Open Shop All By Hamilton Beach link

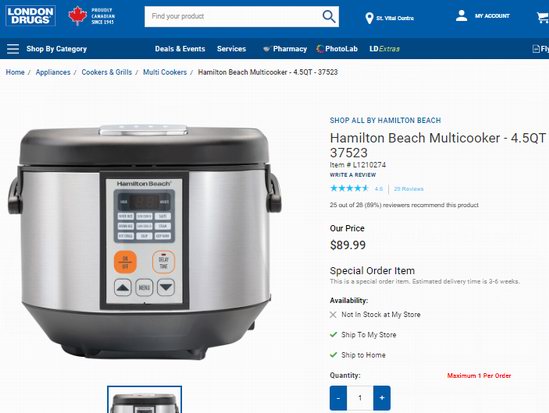point(385,120)
